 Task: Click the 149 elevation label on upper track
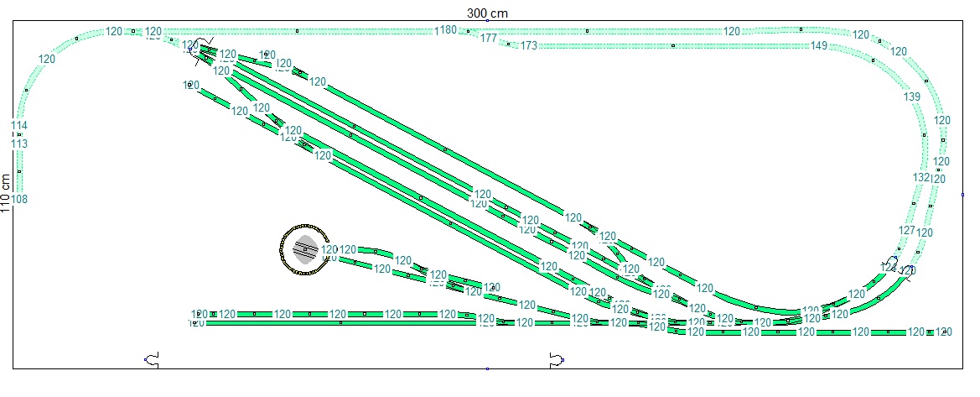[819, 45]
